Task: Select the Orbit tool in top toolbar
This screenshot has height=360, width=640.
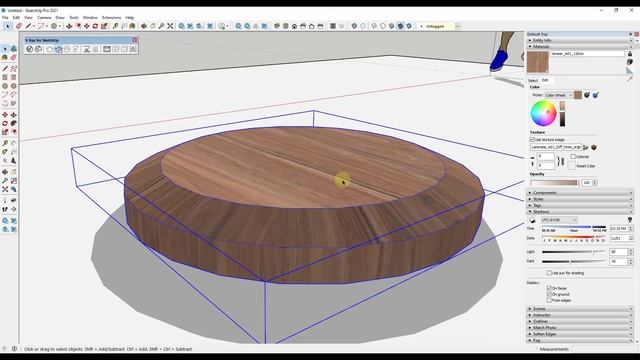Action: pyautogui.click(x=144, y=26)
